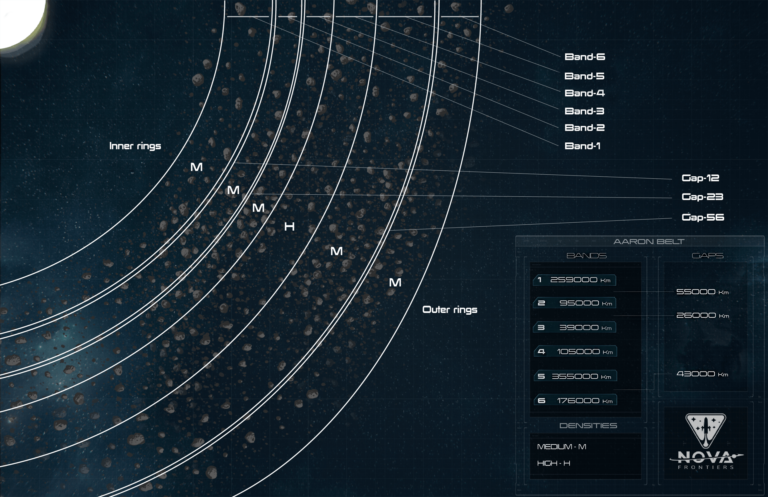Viewport: 768px width, 497px height.
Task: Select the M marker nearest Inner rings label
Action: click(196, 166)
